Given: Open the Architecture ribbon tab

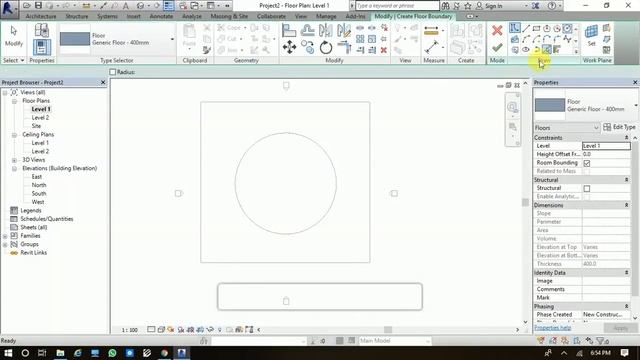Looking at the screenshot, I should tap(41, 16).
